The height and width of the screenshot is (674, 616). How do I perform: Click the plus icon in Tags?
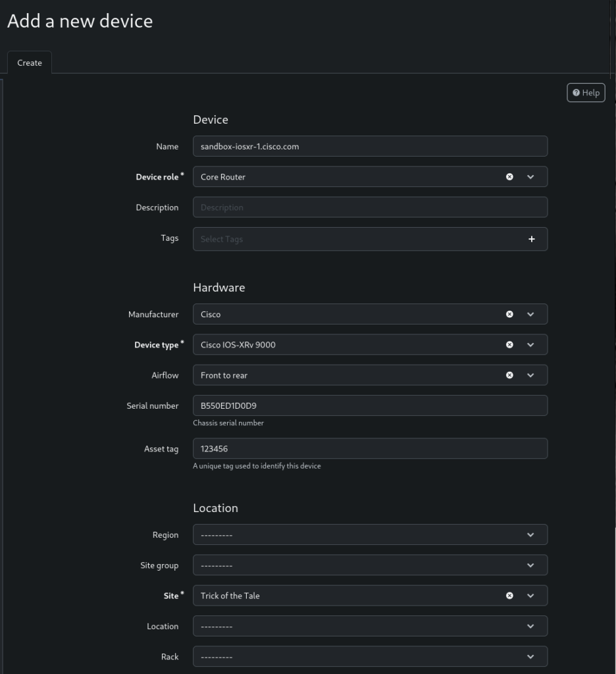click(x=532, y=239)
